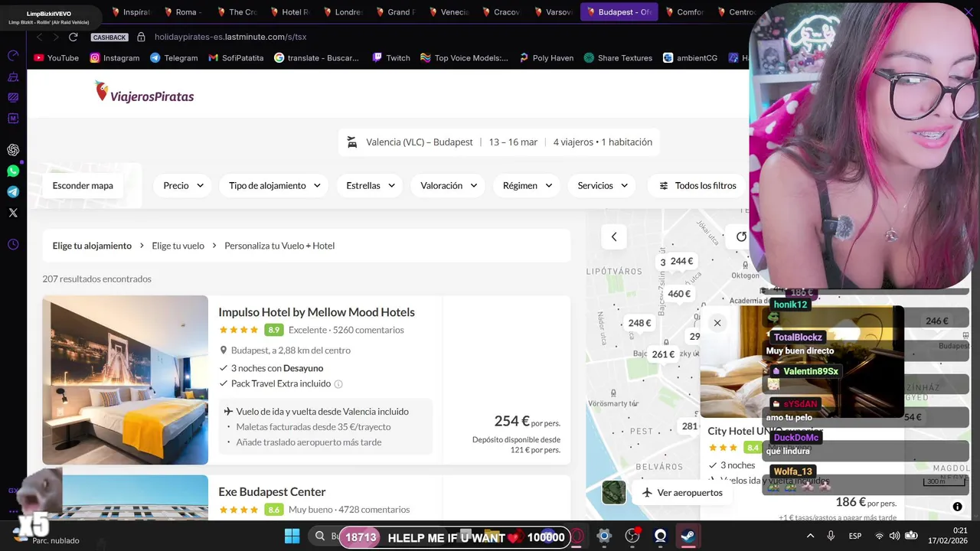Viewport: 980px width, 551px height.
Task: Open the Instagram bookmark
Action: coord(115,57)
